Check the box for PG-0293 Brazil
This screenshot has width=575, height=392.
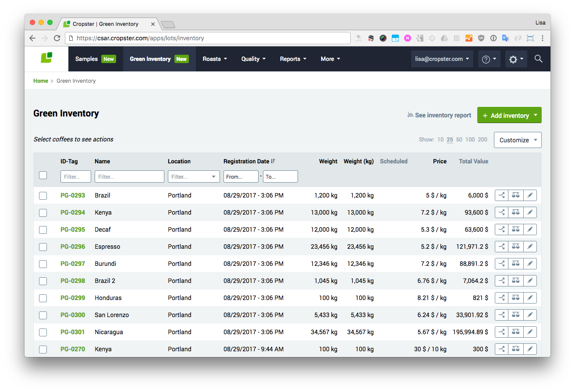point(43,196)
